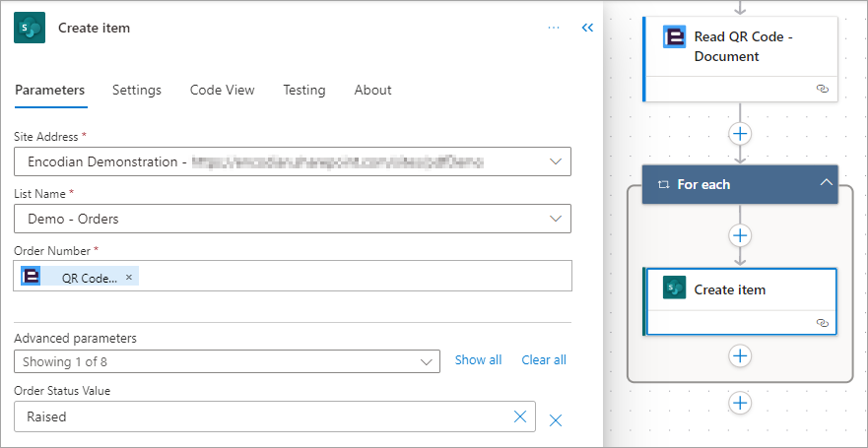The height and width of the screenshot is (448, 868).
Task: Click the Order Status Value field
Action: click(x=275, y=416)
